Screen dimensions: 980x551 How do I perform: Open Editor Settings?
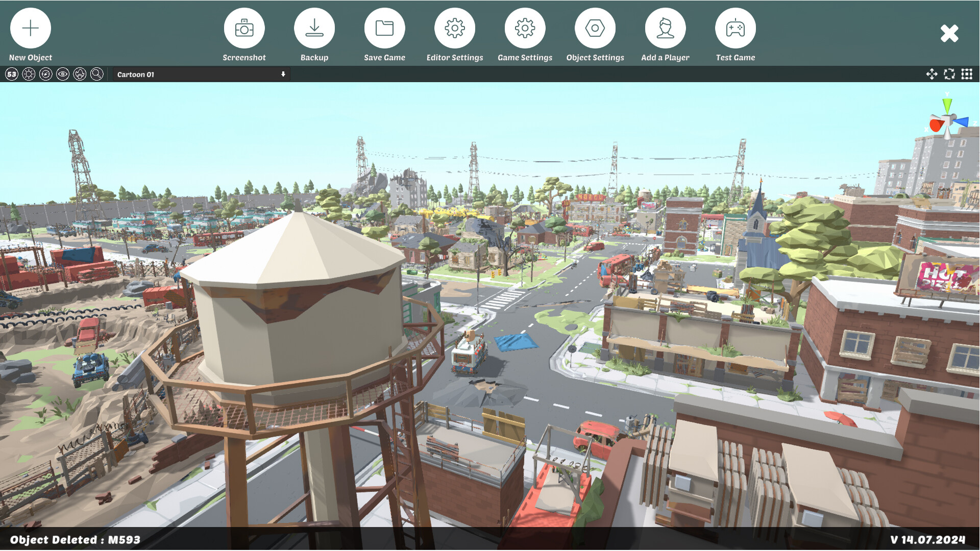(455, 28)
